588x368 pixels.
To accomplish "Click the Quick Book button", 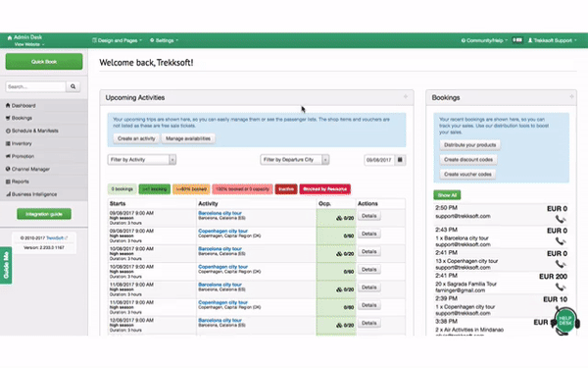I will click(x=44, y=61).
